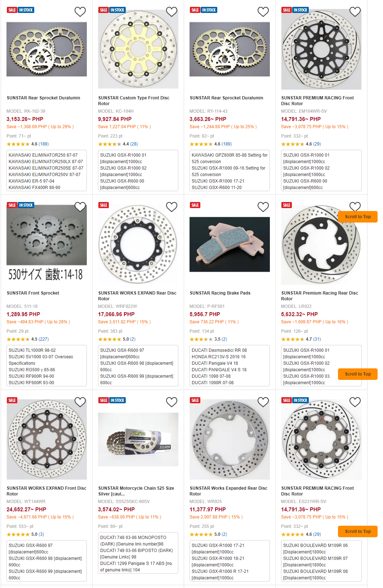The image size is (383, 588).
Task: Click IN STOCK badge on Motorcycle Chain item
Action: (117, 400)
